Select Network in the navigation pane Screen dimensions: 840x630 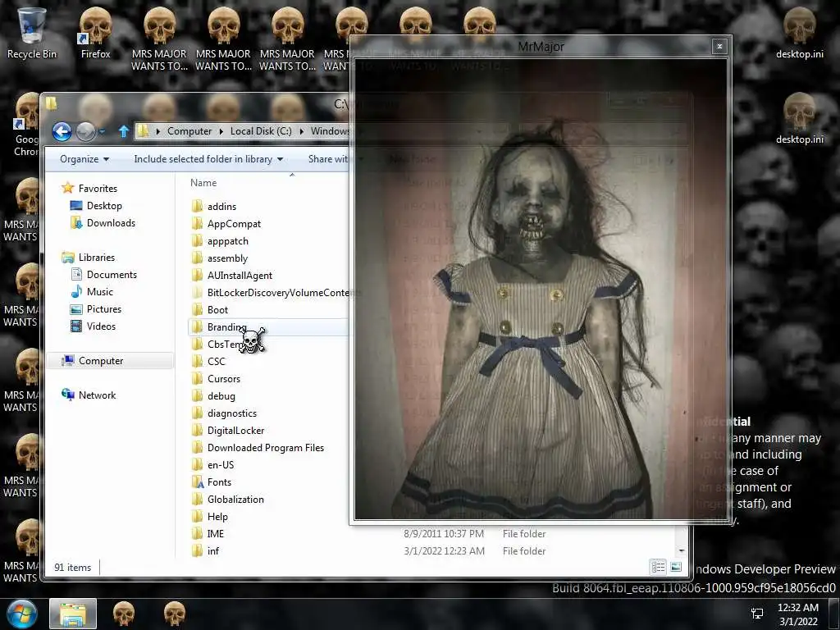point(89,395)
